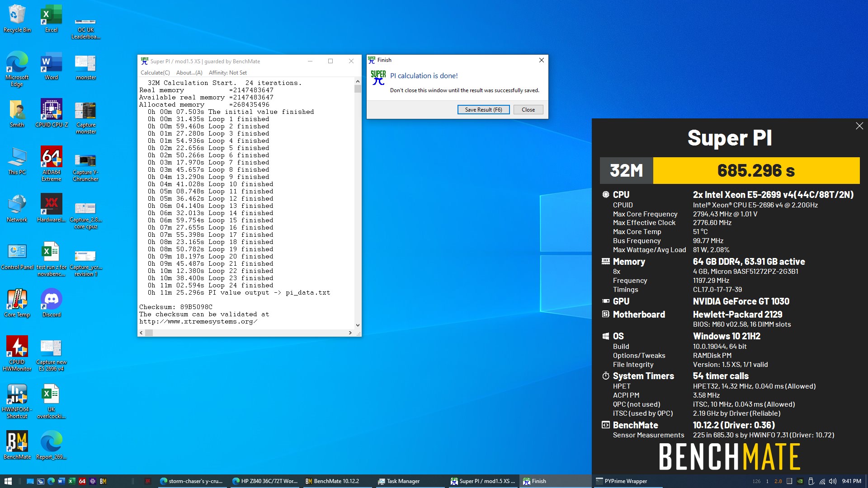The height and width of the screenshot is (488, 868).
Task: Select the 'test run z for novabenc...' Excel file
Action: 51,258
